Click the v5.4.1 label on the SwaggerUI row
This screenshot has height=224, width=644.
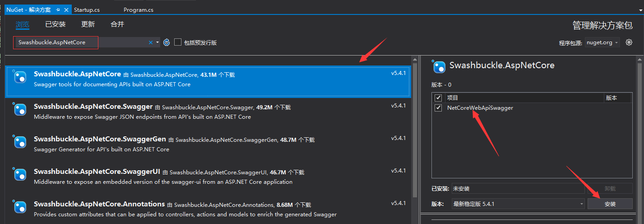point(398,170)
